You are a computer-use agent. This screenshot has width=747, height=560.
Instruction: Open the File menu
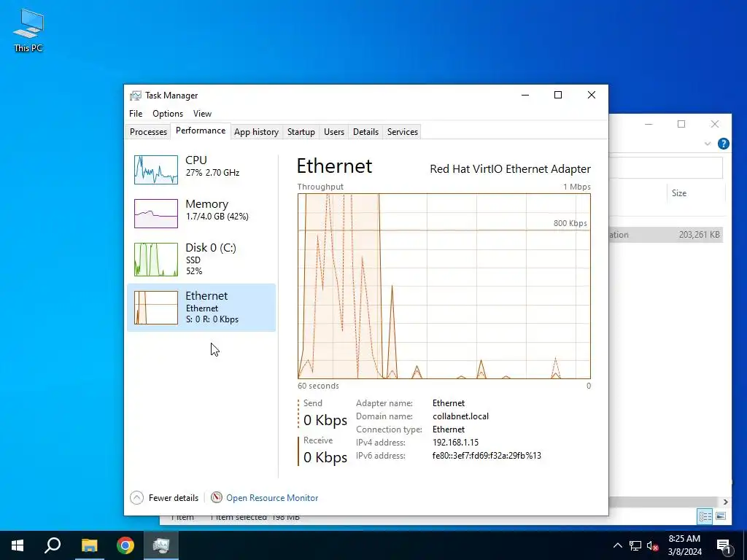pos(136,113)
